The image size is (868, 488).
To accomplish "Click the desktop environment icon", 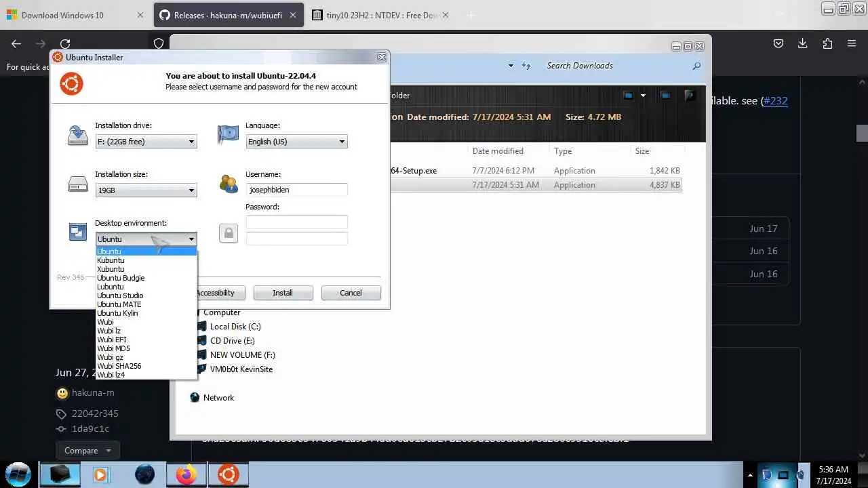I will 77,232.
